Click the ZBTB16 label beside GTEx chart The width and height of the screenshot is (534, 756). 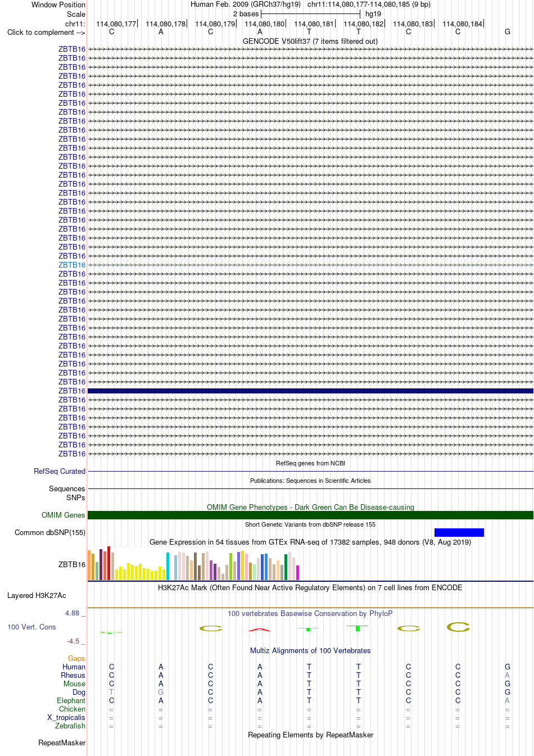click(72, 564)
